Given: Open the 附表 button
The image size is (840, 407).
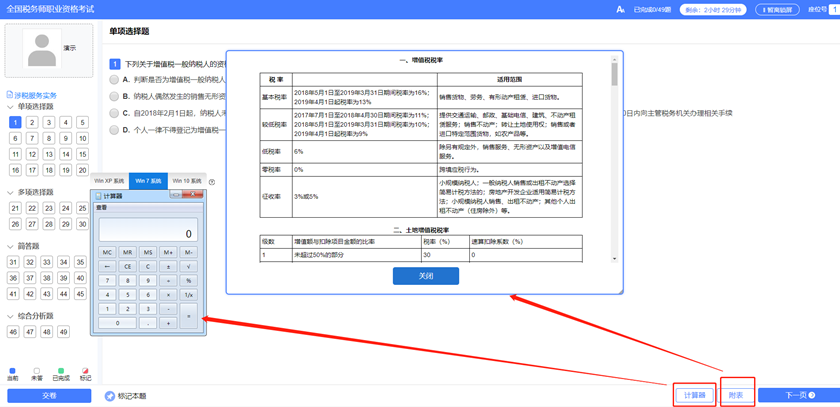Looking at the screenshot, I should click(x=737, y=395).
